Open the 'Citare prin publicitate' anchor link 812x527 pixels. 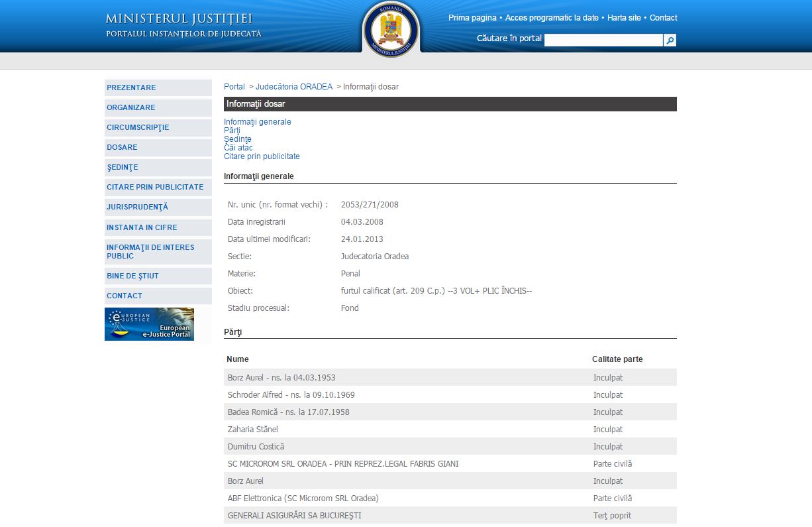pyautogui.click(x=262, y=156)
